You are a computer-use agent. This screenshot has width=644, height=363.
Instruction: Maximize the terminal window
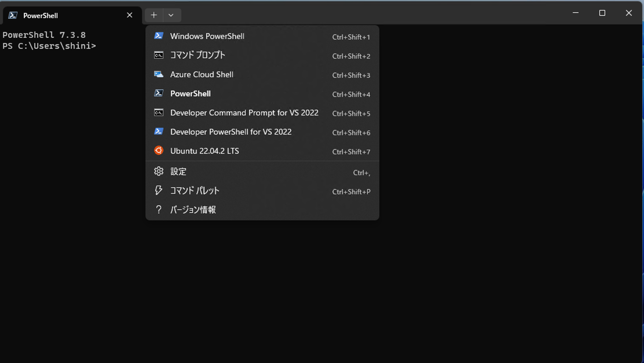(602, 13)
